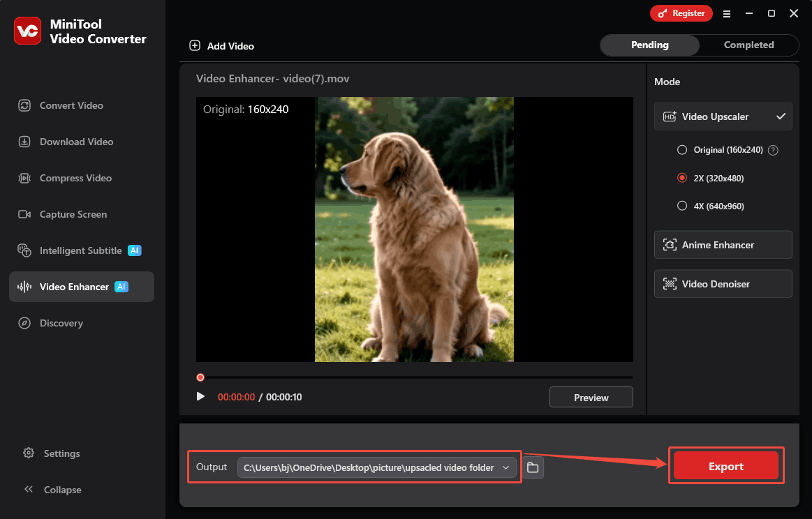Click the play button under the preview

pos(200,396)
